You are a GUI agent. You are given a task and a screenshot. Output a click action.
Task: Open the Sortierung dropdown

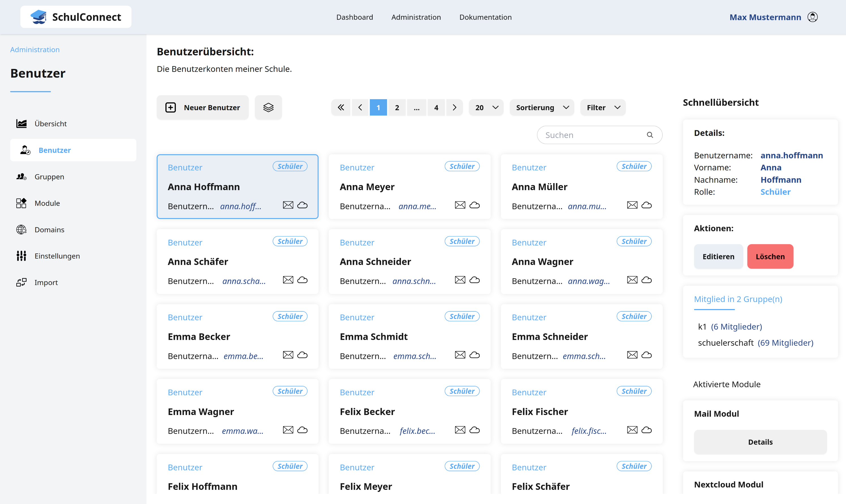(x=542, y=107)
